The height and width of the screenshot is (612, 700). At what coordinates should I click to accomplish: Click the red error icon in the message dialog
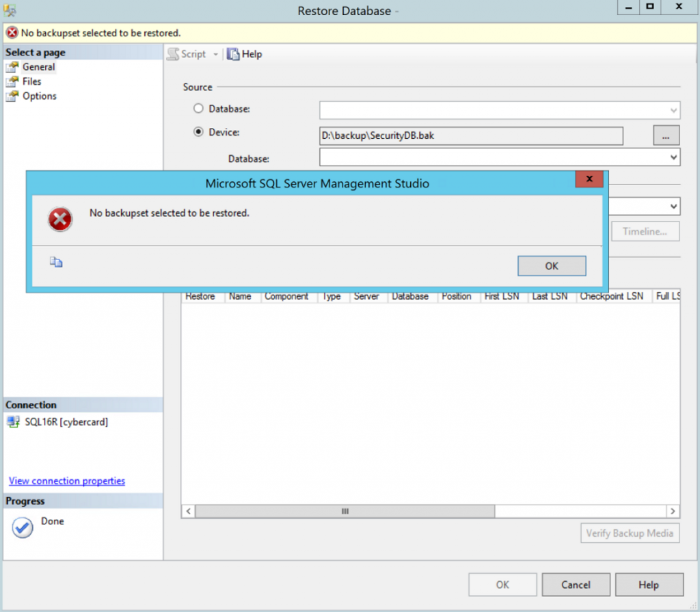coord(60,219)
